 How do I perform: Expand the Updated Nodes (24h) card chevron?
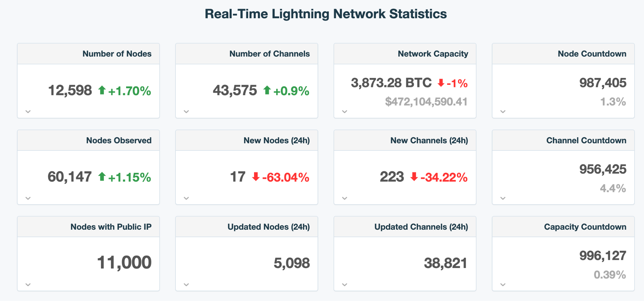click(186, 285)
